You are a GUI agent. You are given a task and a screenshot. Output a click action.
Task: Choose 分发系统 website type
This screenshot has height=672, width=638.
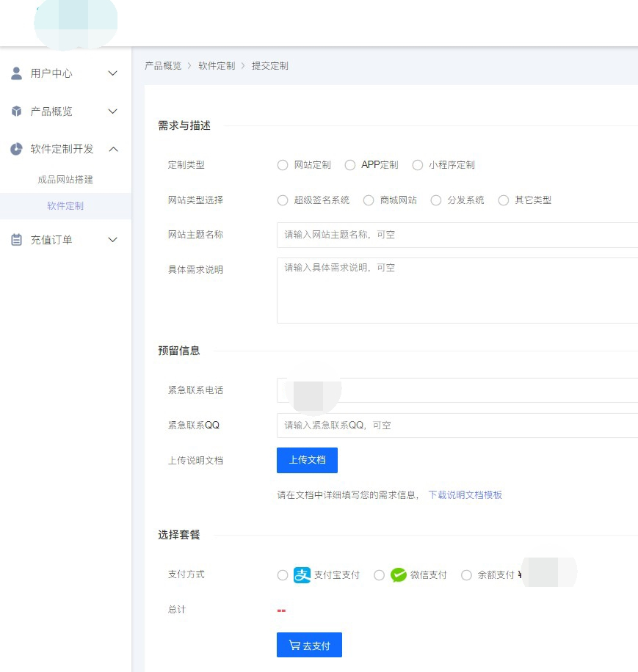(435, 200)
